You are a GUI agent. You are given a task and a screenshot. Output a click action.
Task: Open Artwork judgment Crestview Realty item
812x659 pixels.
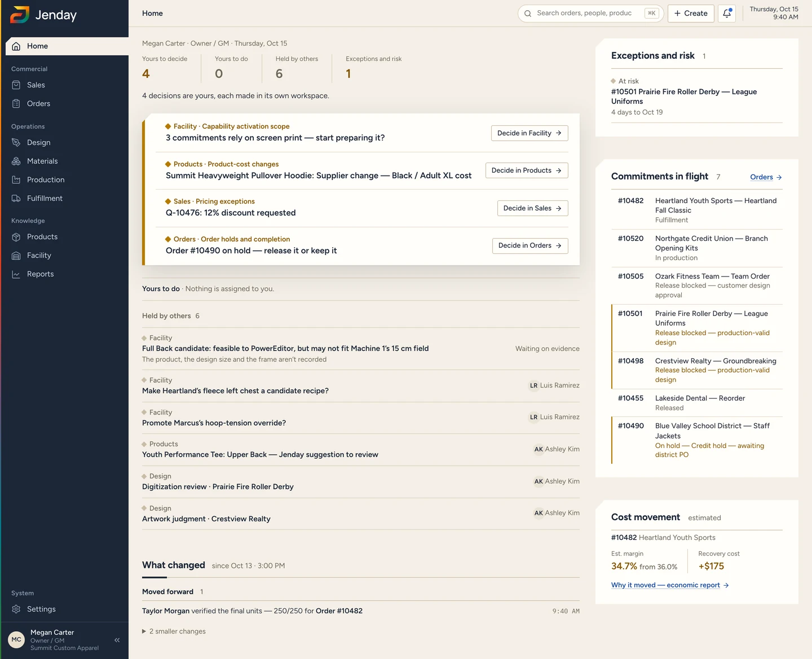click(x=361, y=514)
